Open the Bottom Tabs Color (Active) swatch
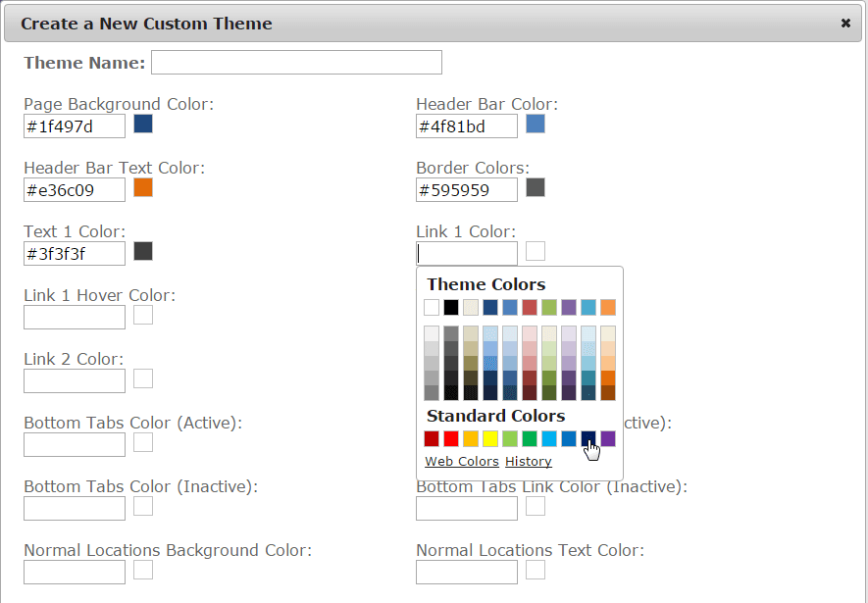868x603 pixels. point(143,442)
